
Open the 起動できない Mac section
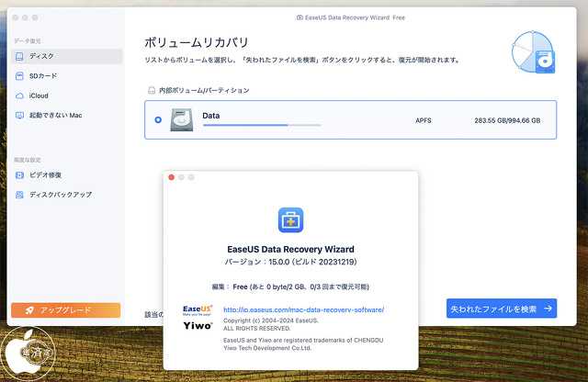tap(66, 116)
